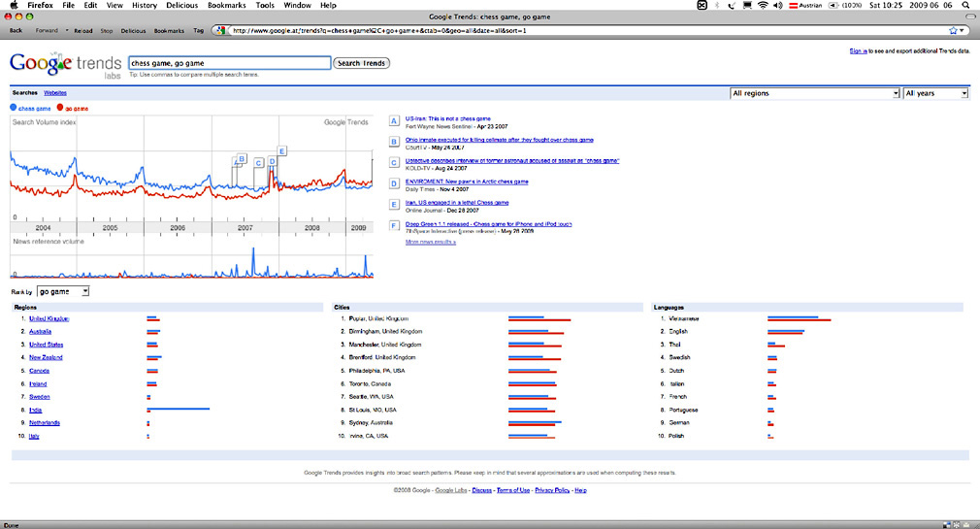The width and height of the screenshot is (980, 529).
Task: Expand the Rank by go game dropdown
Action: click(63, 291)
